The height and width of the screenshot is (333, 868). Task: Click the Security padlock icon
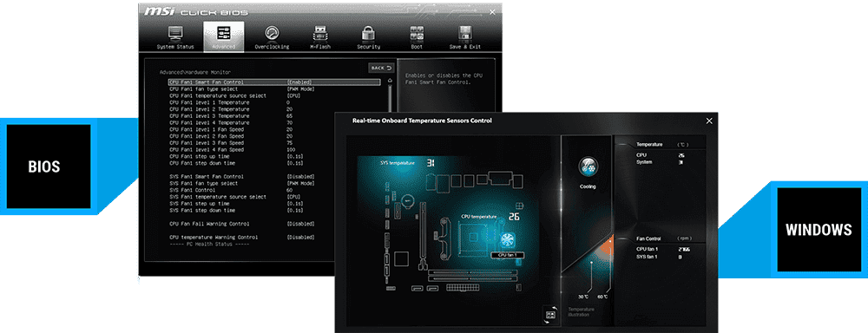point(368,34)
